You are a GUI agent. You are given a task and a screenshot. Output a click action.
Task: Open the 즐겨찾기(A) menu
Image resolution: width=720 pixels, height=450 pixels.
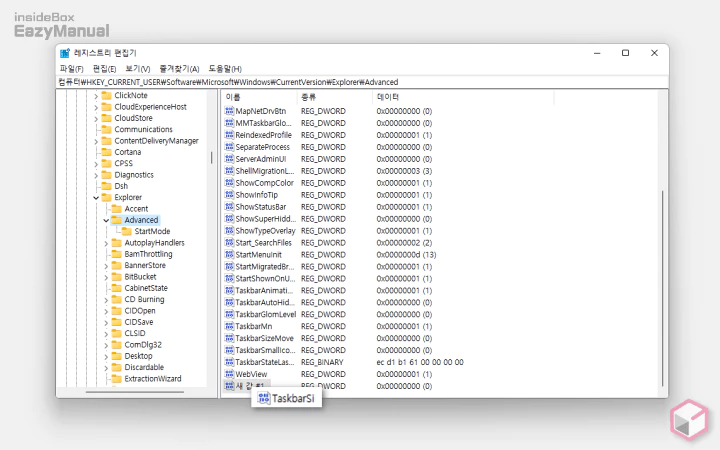coord(179,69)
